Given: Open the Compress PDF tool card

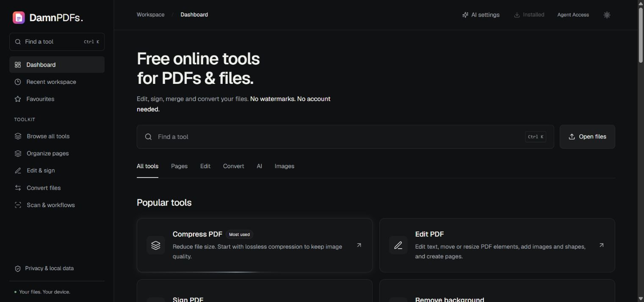Looking at the screenshot, I should pos(254,245).
